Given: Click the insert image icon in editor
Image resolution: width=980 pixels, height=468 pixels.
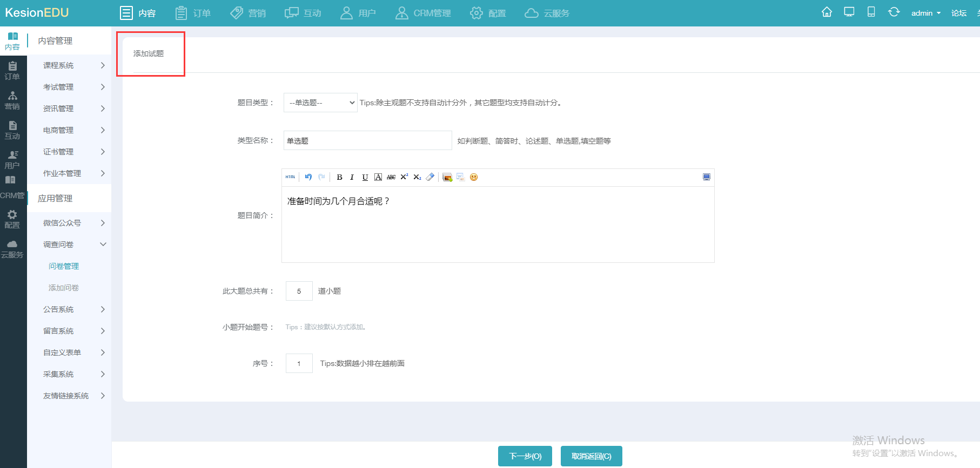Looking at the screenshot, I should tap(447, 177).
